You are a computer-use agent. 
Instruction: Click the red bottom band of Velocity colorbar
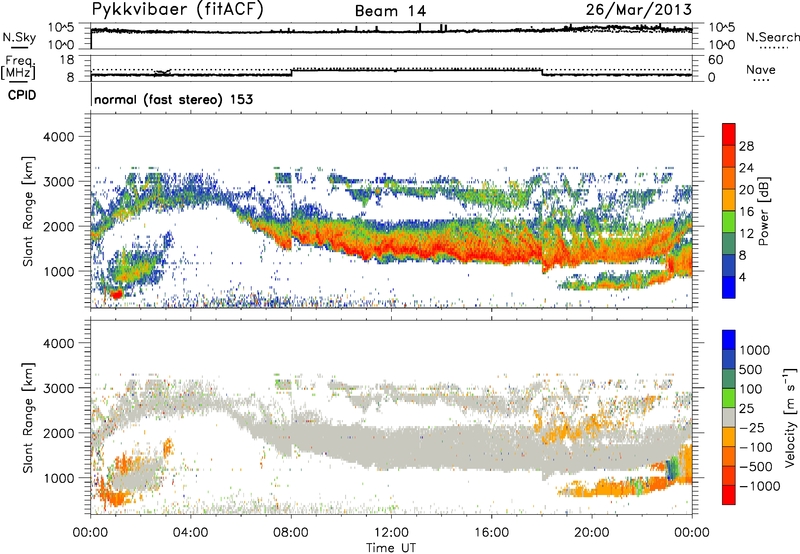tap(729, 495)
